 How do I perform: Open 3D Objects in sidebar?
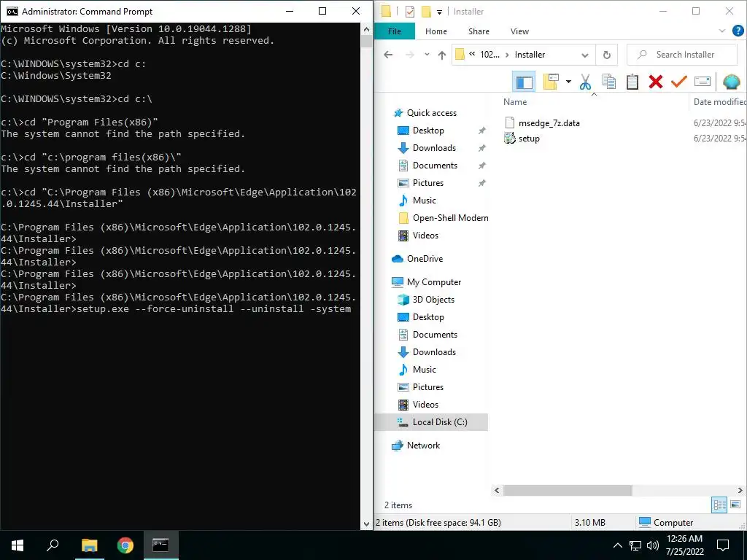point(433,300)
